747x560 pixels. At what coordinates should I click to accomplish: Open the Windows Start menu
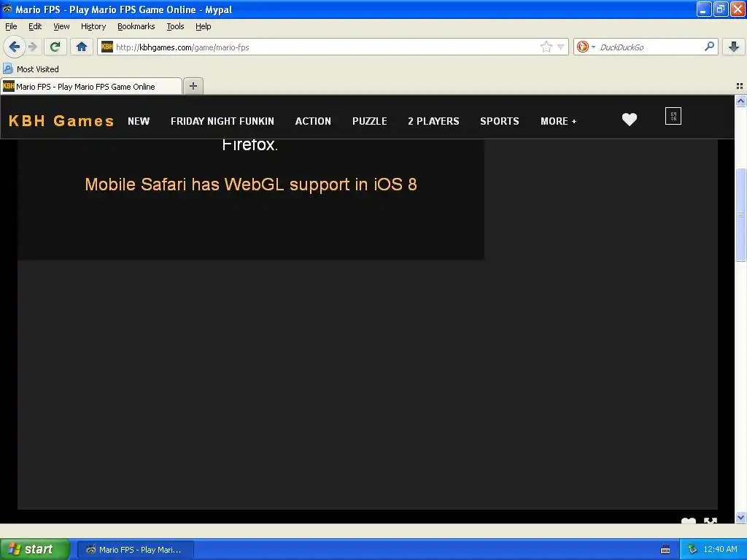pos(35,549)
